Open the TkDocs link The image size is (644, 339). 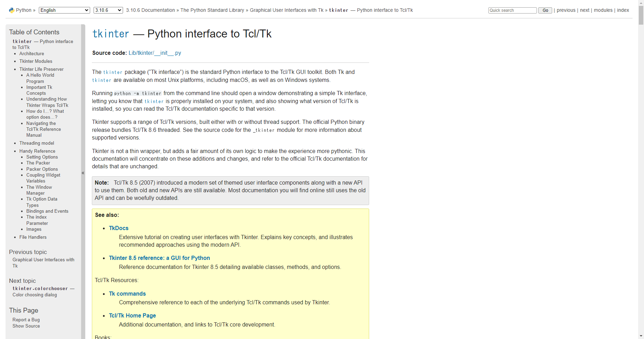tap(119, 228)
